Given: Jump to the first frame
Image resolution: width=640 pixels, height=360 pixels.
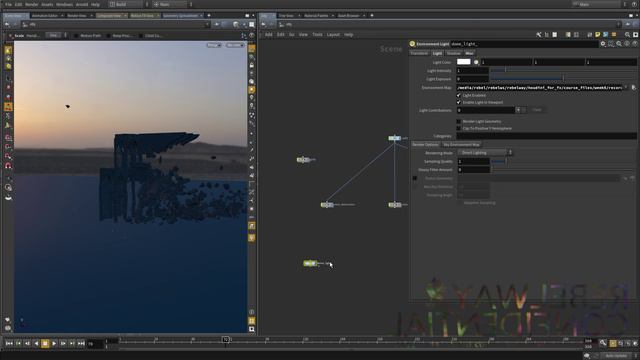Looking at the screenshot, I should (x=9, y=344).
